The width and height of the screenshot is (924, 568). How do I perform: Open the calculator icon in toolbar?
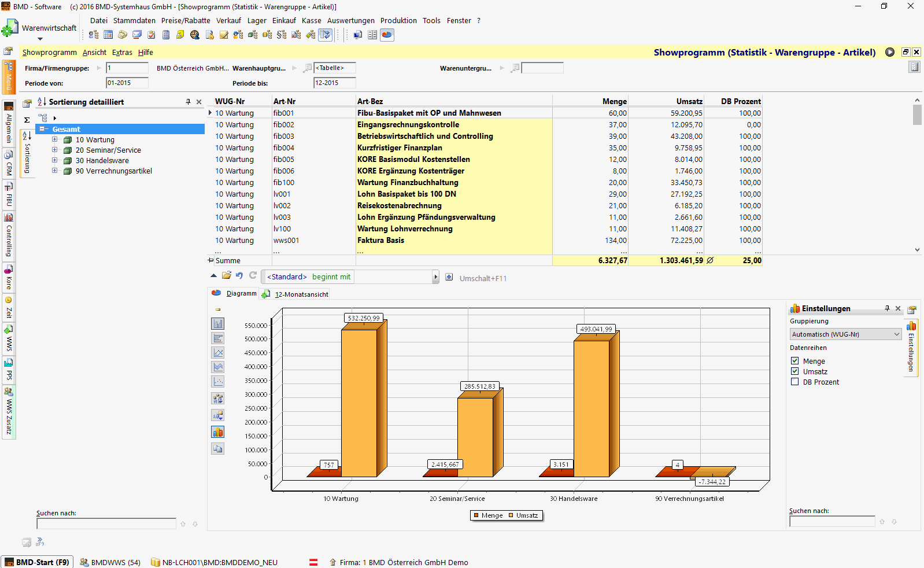166,35
